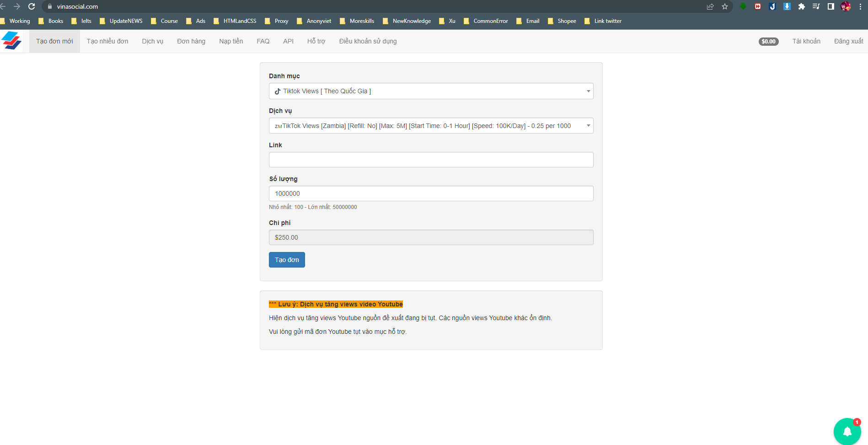
Task: Open the CommonError bookmark folder
Action: pos(486,21)
